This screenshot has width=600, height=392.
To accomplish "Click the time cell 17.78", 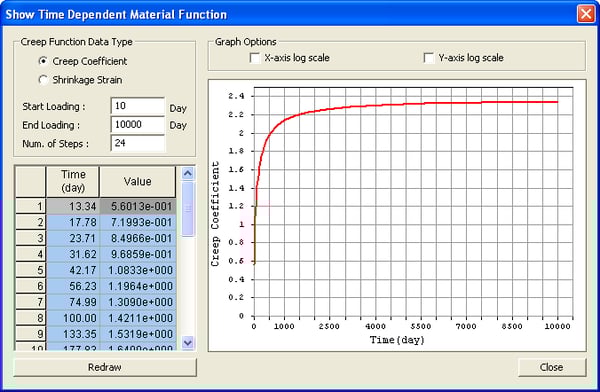I will click(73, 222).
